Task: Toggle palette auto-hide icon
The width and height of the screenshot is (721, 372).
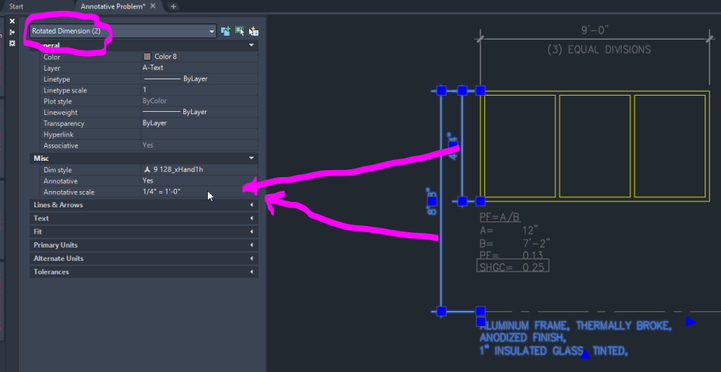Action: (x=12, y=32)
